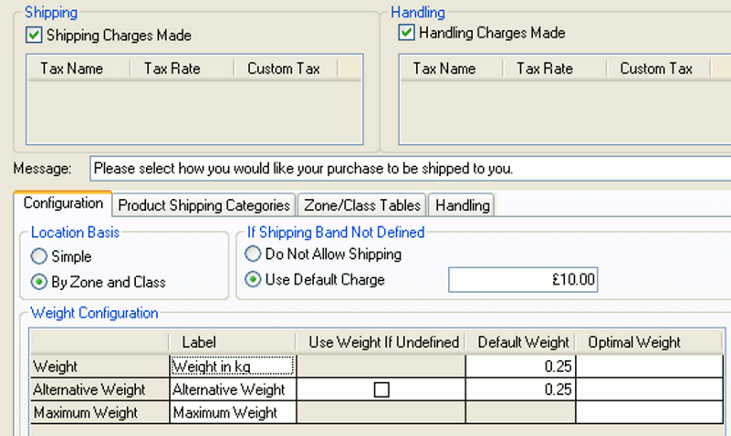Click the Weight in kg label cell

[232, 367]
